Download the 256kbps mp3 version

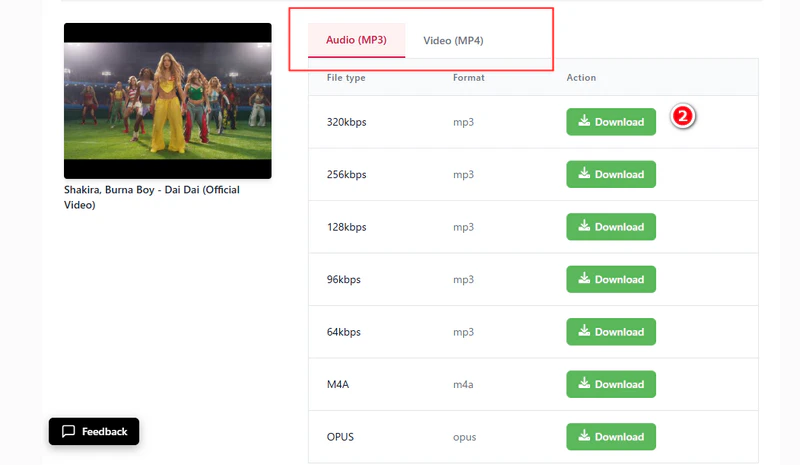(x=611, y=175)
